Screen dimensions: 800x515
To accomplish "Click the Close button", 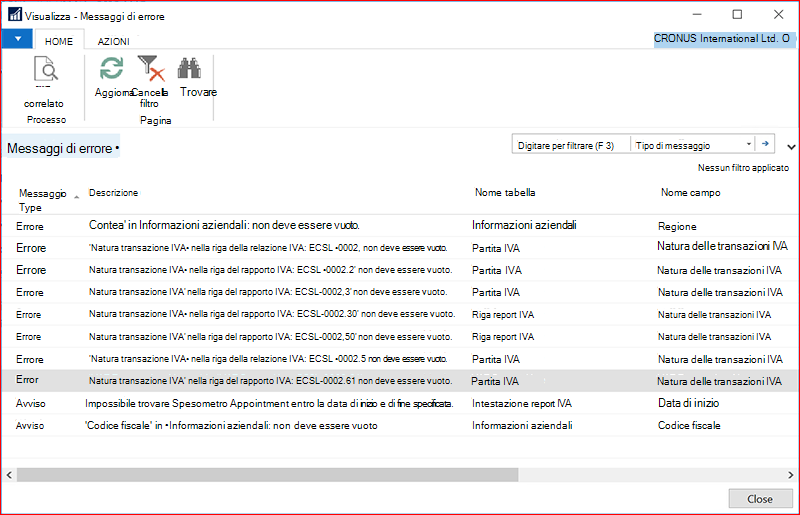I will coord(760,499).
